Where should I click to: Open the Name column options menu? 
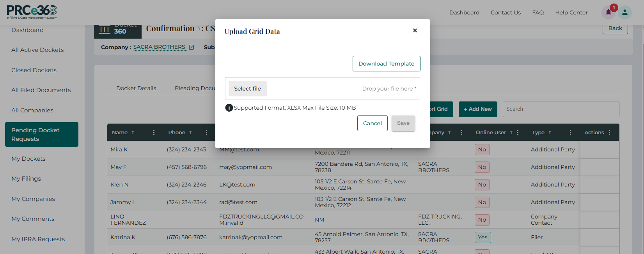154,133
